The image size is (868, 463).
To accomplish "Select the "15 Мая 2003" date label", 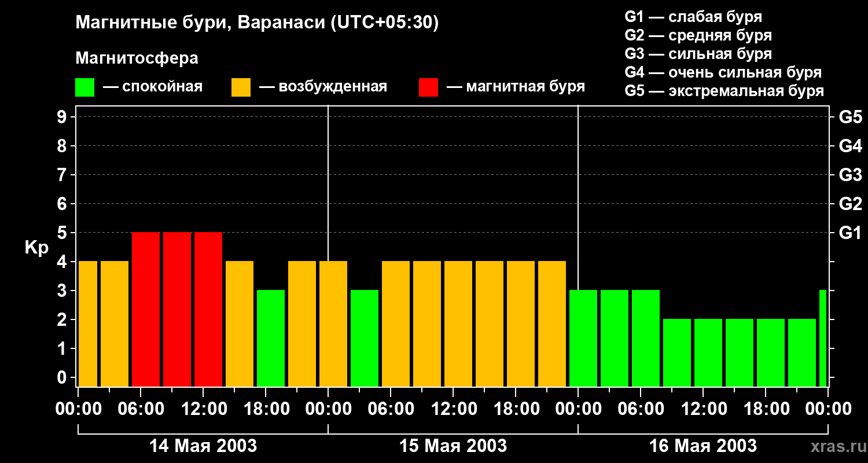I will [453, 446].
